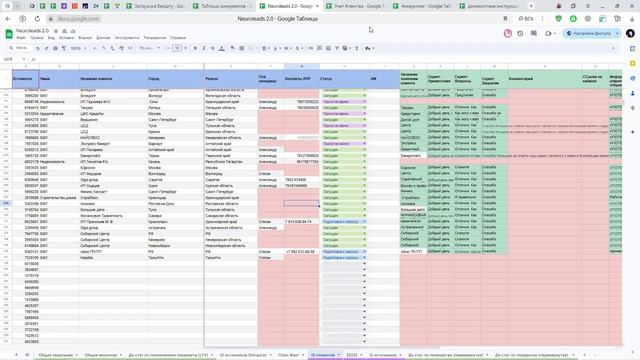Viewport: 640px width, 360px height.
Task: Star the Neuroleads 2.0 document
Action: pos(56,31)
